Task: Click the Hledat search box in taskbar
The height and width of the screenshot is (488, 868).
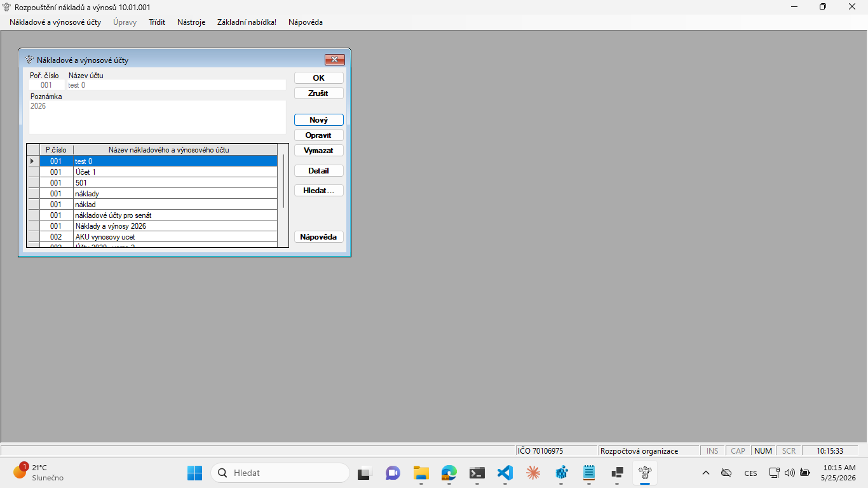Action: click(x=280, y=473)
